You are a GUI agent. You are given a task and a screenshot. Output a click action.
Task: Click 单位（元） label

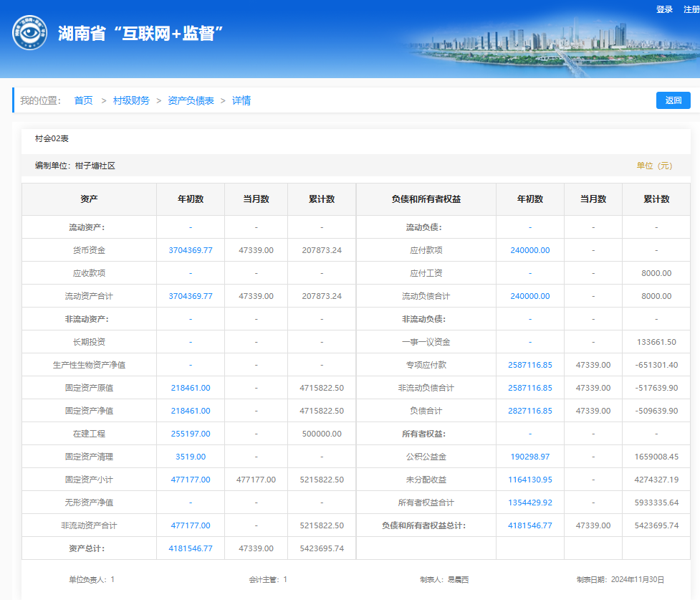coord(654,166)
